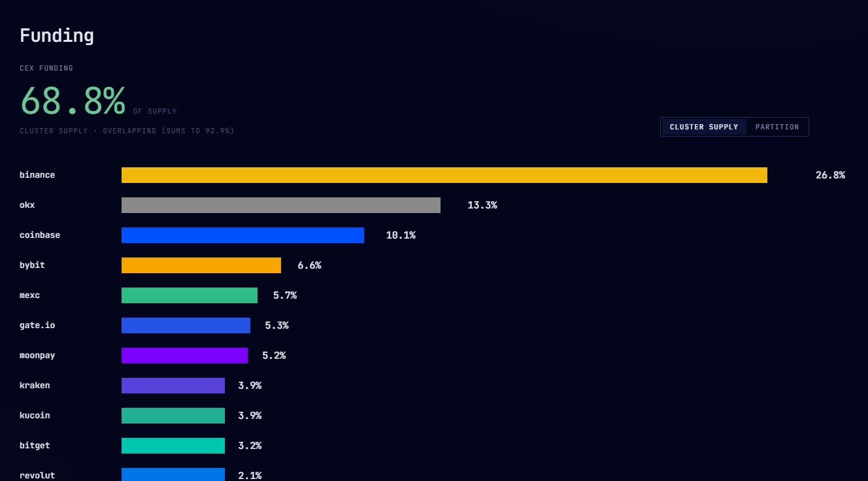Click the binance exchange label
The width and height of the screenshot is (868, 481).
[37, 175]
